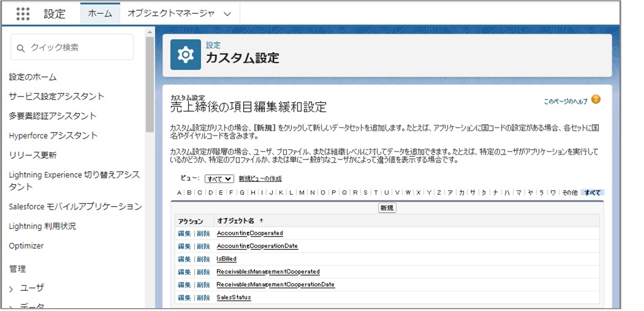Viewport: 644px width, 311px height.
Task: Open Optimizer from the setup sidebar
Action: [26, 246]
